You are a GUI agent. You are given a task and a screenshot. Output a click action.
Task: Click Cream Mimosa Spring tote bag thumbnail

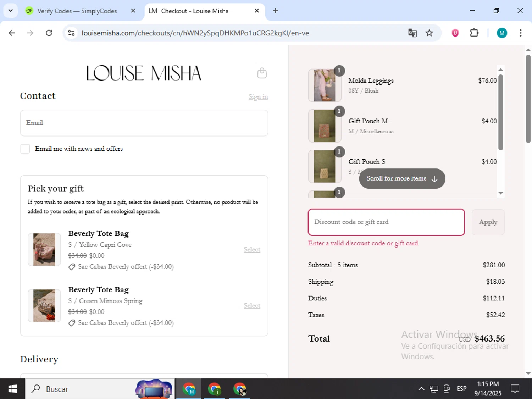pyautogui.click(x=44, y=306)
